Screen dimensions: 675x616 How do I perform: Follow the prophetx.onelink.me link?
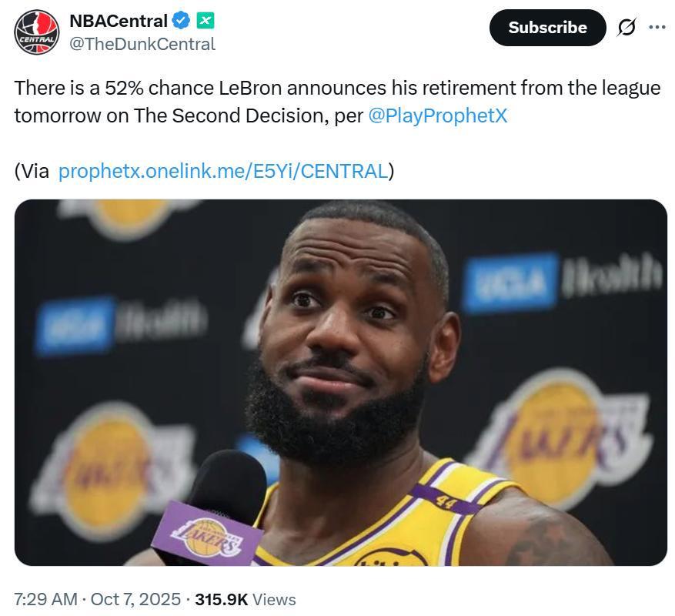point(222,171)
